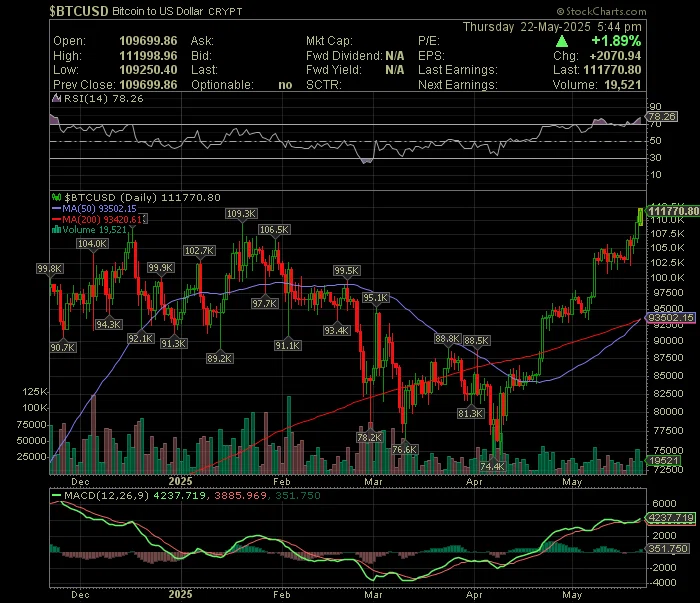This screenshot has height=603, width=700.
Task: Click the High value 111998.96
Action: click(148, 56)
